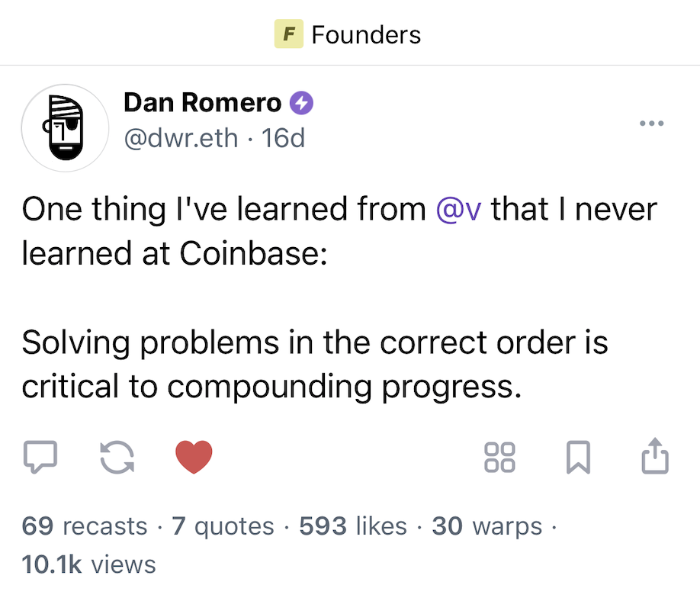View the 7 quotes list
Viewport: 700px width, 601px height.
tap(223, 525)
